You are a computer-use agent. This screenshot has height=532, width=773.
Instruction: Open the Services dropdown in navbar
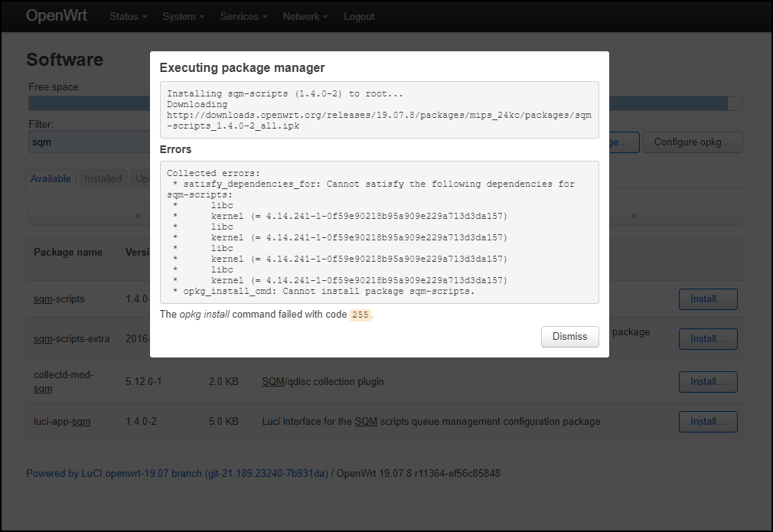coord(243,16)
